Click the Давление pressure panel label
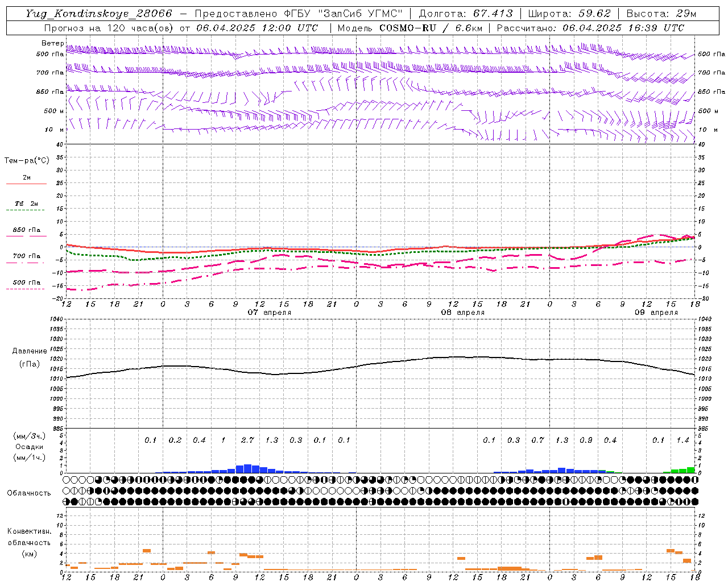This screenshot has height=582, width=728. [30, 351]
